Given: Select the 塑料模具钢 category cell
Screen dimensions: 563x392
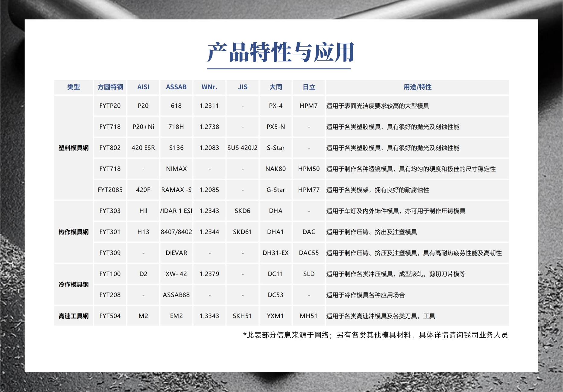Looking at the screenshot, I should [74, 148].
